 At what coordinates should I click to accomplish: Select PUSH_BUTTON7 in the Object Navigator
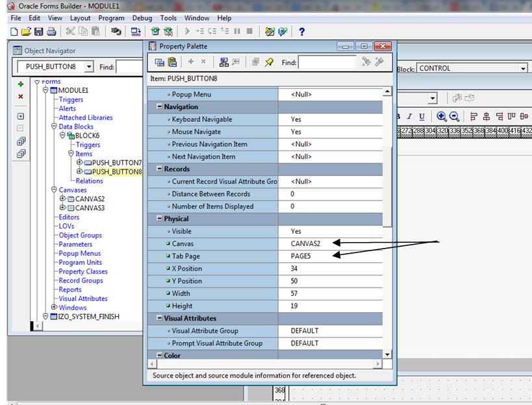coord(116,162)
